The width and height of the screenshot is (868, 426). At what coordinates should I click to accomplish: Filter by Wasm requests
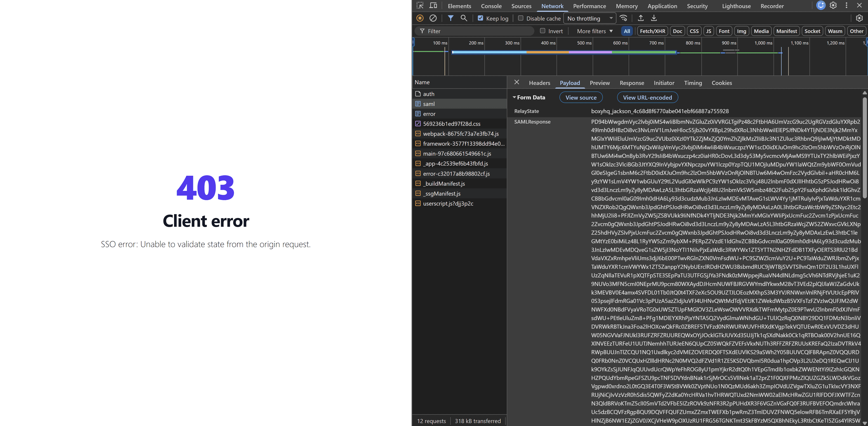[835, 31]
